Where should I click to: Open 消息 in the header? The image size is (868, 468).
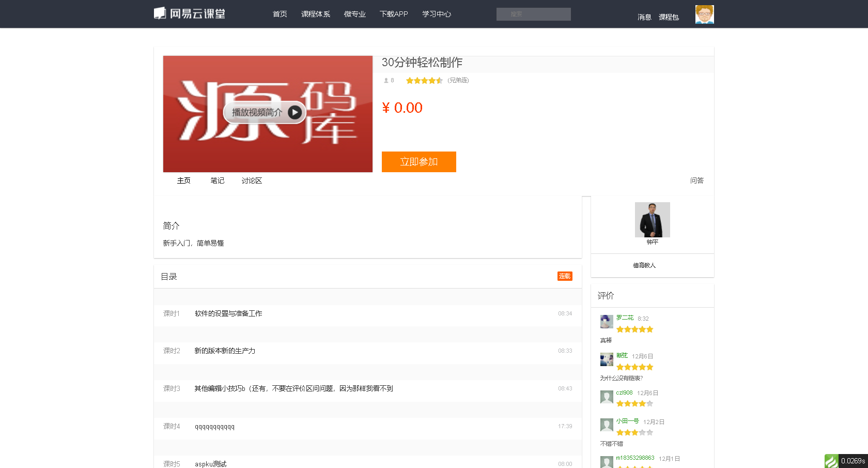(644, 17)
